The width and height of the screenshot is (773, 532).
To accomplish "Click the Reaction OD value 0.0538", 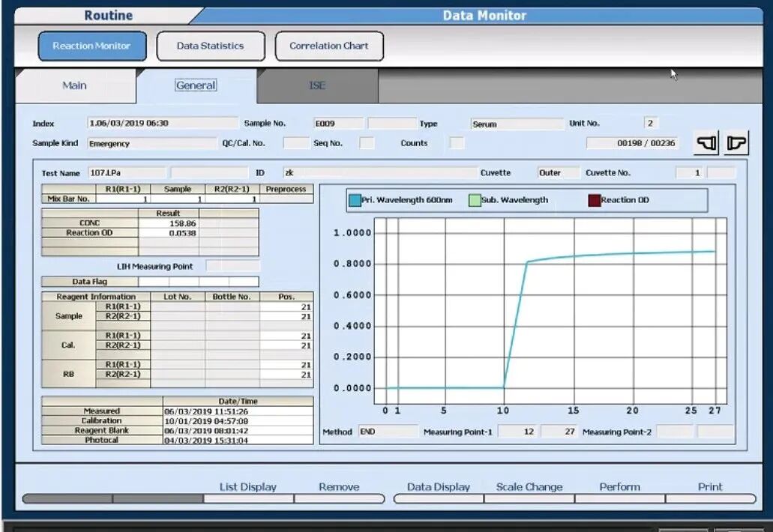I will (169, 233).
